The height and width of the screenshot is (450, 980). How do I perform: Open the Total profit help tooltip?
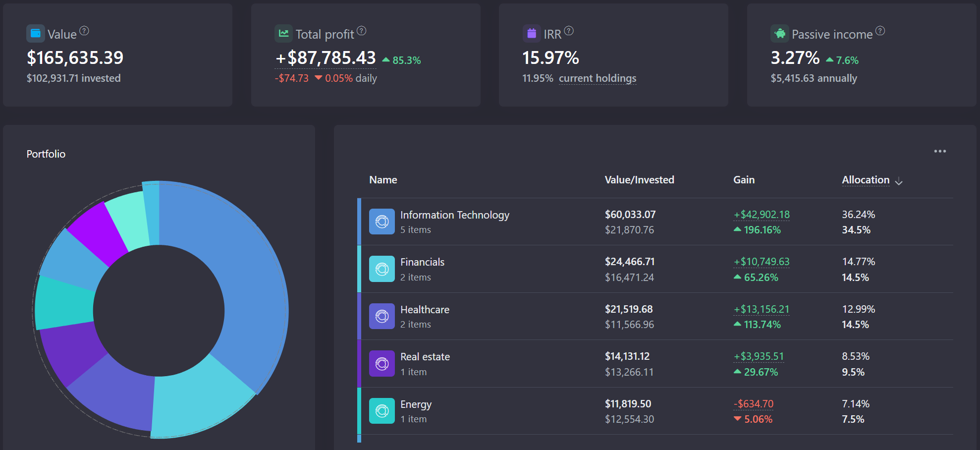coord(362,31)
